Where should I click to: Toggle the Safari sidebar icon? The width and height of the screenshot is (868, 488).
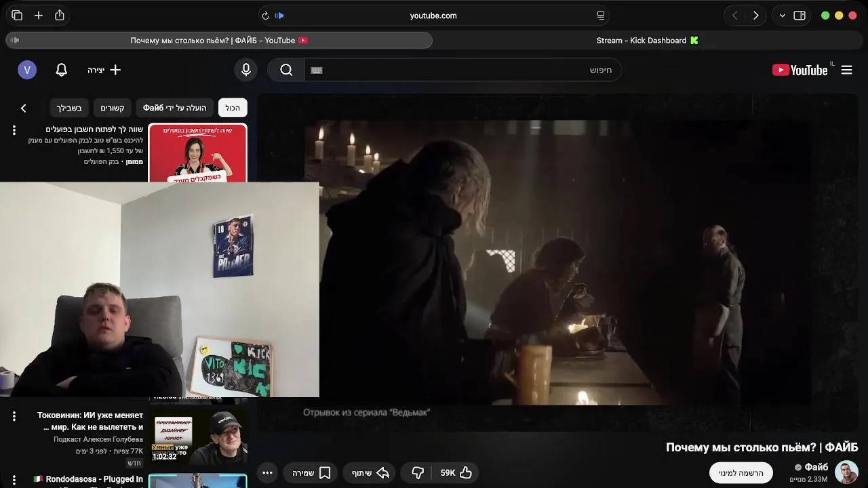click(800, 16)
